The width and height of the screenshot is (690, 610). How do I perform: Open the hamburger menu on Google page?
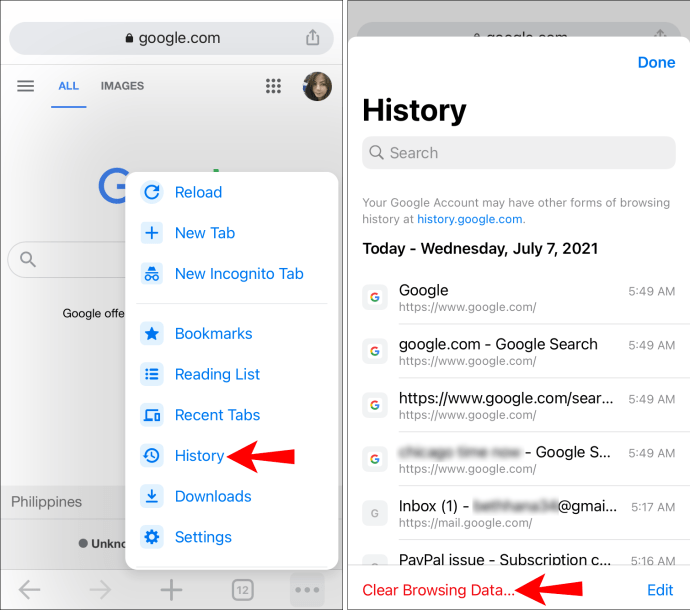click(x=26, y=85)
